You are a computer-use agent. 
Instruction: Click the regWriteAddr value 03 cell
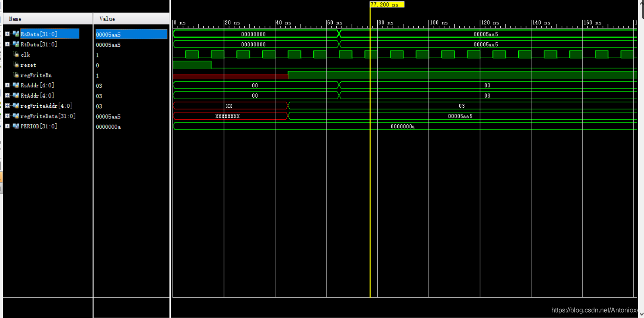click(x=99, y=106)
